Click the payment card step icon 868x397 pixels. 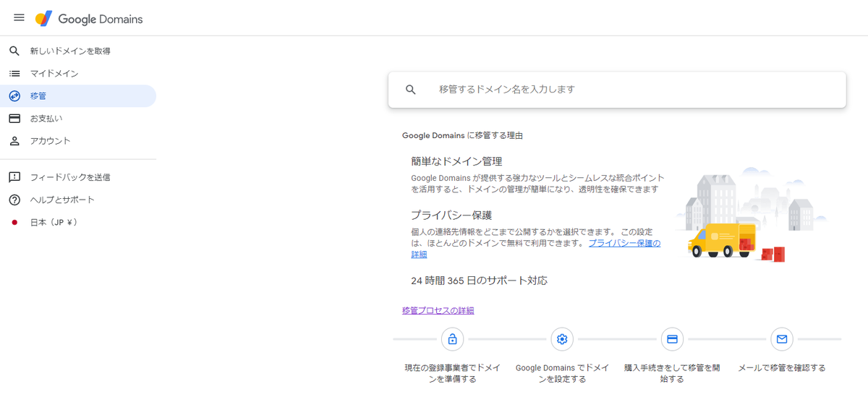pyautogui.click(x=672, y=338)
